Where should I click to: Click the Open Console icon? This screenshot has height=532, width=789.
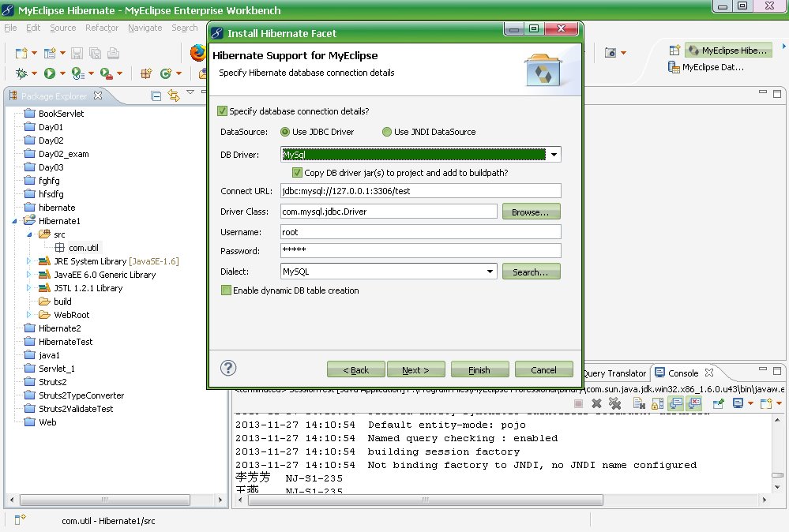click(x=766, y=403)
